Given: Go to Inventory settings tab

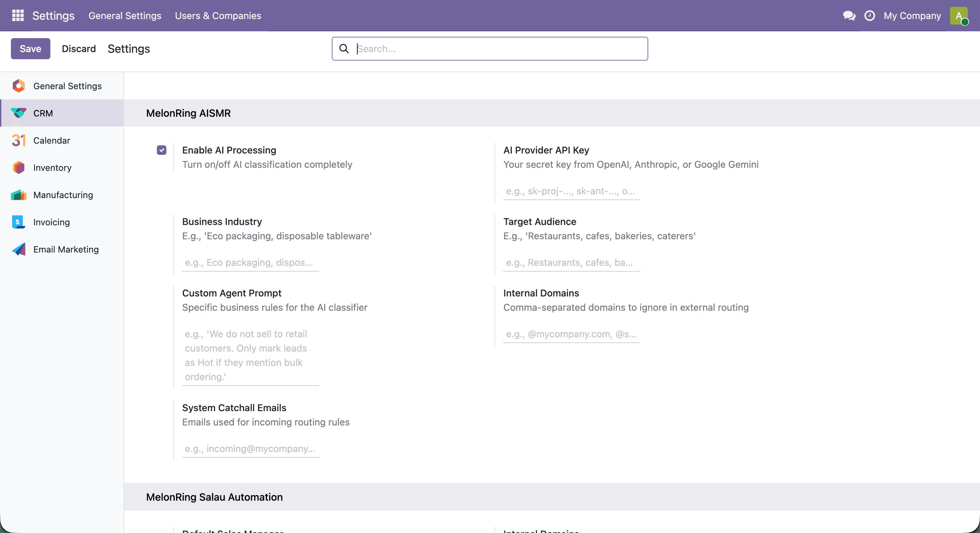Looking at the screenshot, I should (62, 168).
